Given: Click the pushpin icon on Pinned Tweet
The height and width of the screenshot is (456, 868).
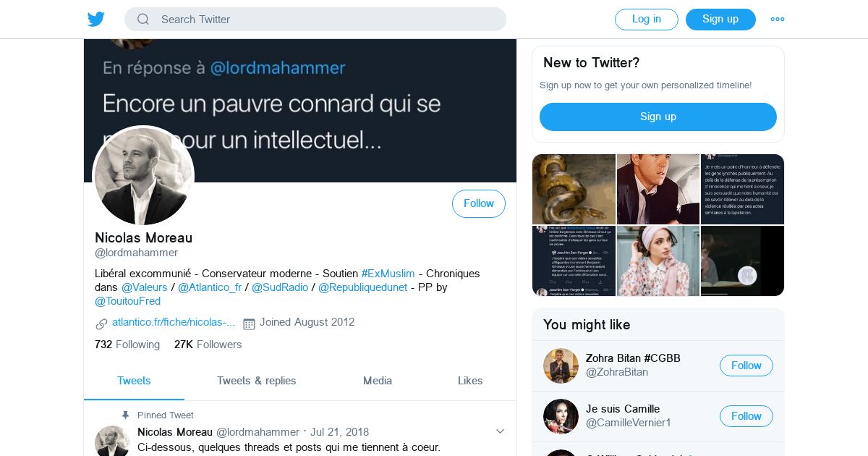Looking at the screenshot, I should pos(125,415).
